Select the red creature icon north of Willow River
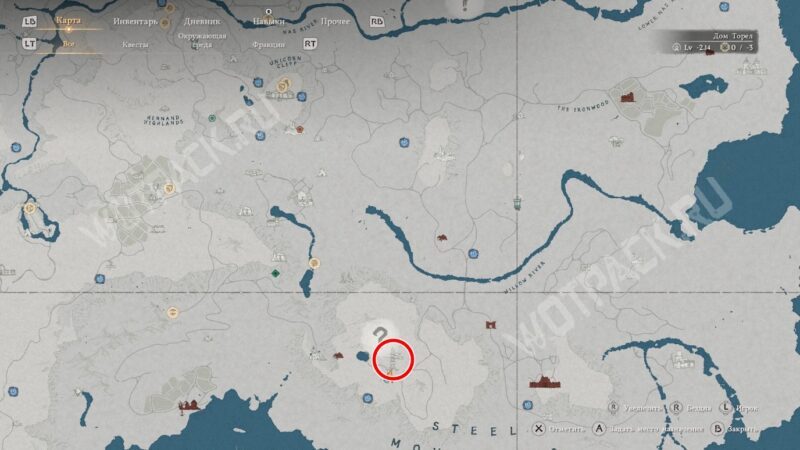Viewport: 800px width, 450px height. coord(442,238)
